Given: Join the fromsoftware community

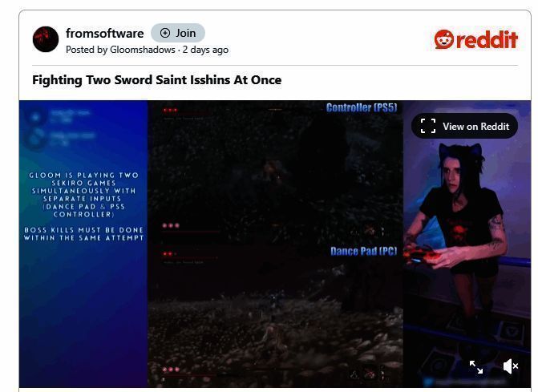Looking at the screenshot, I should coord(178,33).
